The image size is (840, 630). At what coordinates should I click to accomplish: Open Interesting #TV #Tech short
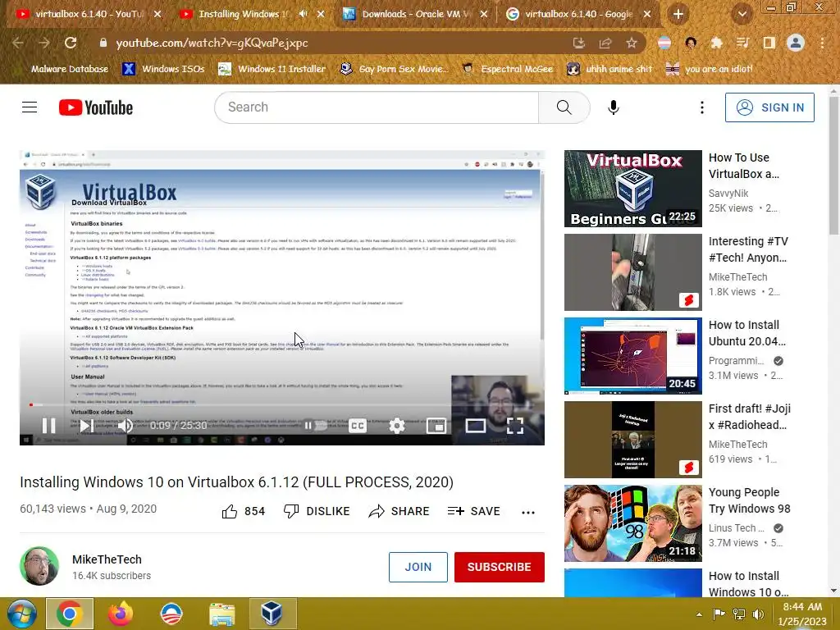point(632,272)
